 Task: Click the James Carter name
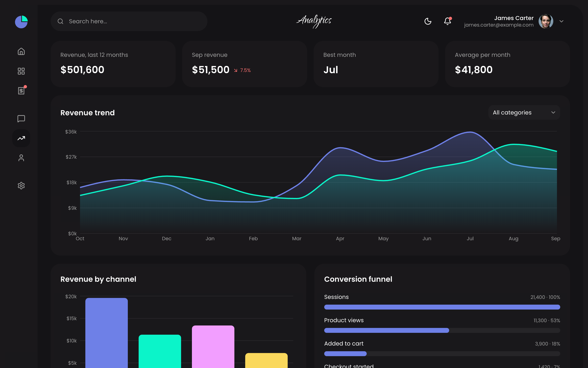pyautogui.click(x=514, y=18)
